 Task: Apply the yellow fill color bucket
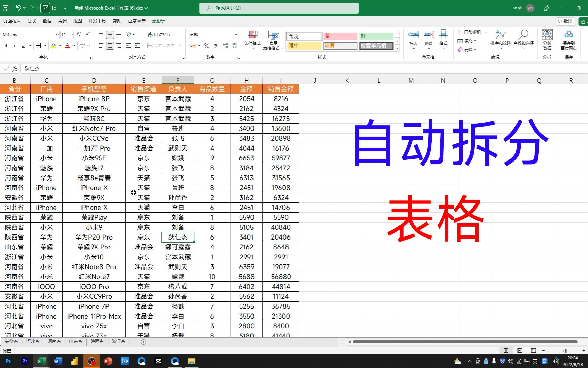point(53,45)
